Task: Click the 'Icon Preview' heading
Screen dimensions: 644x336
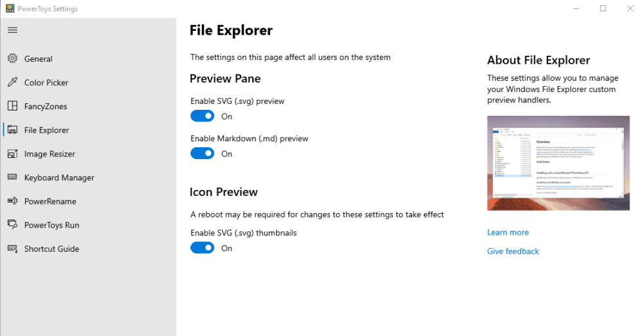Action: (223, 192)
